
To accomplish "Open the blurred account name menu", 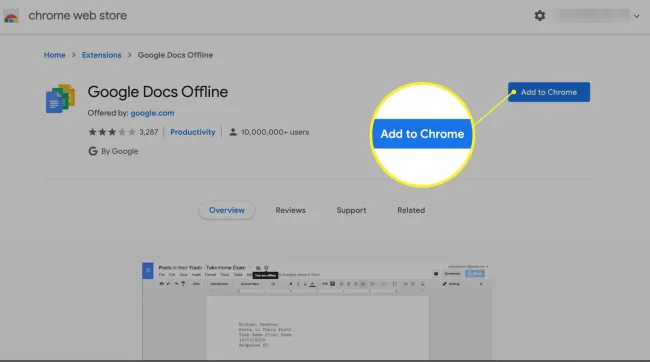I will click(x=594, y=15).
